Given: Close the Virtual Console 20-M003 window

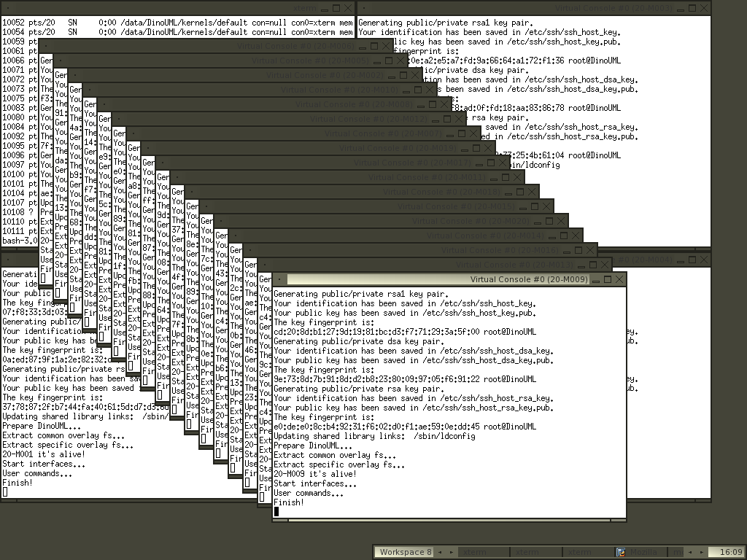Looking at the screenshot, I should point(703,7).
